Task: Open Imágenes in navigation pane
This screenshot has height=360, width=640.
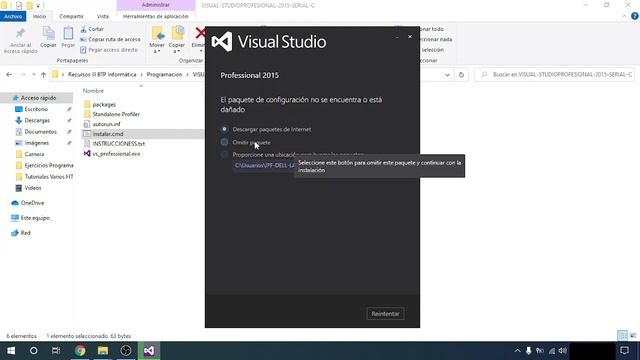Action: (x=32, y=143)
